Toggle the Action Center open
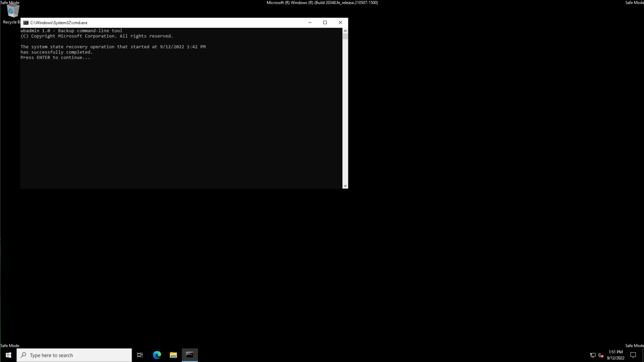The image size is (644, 362). point(633,355)
